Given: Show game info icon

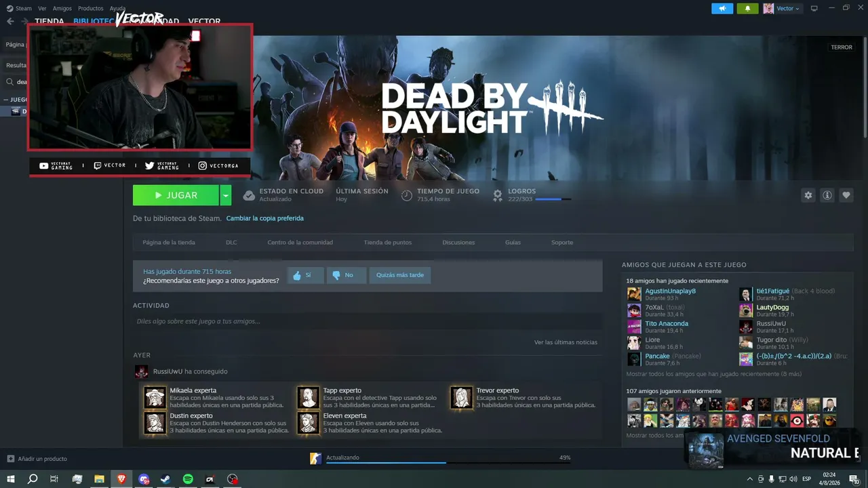Looking at the screenshot, I should point(827,195).
